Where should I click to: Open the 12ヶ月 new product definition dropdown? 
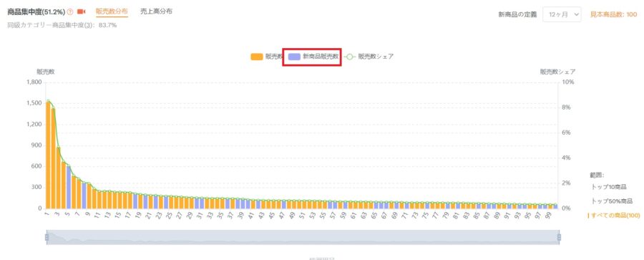click(562, 14)
